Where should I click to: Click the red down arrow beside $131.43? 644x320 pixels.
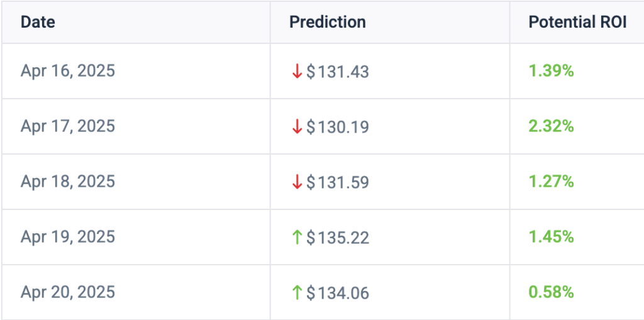point(297,72)
